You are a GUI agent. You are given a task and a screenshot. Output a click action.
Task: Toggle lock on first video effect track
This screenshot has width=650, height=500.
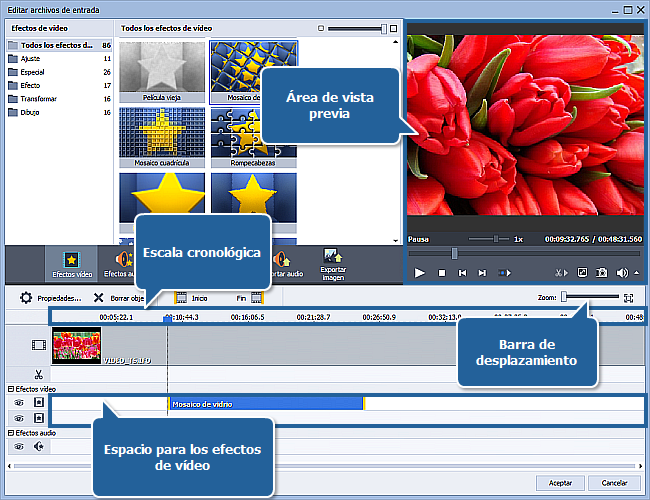coord(38,403)
